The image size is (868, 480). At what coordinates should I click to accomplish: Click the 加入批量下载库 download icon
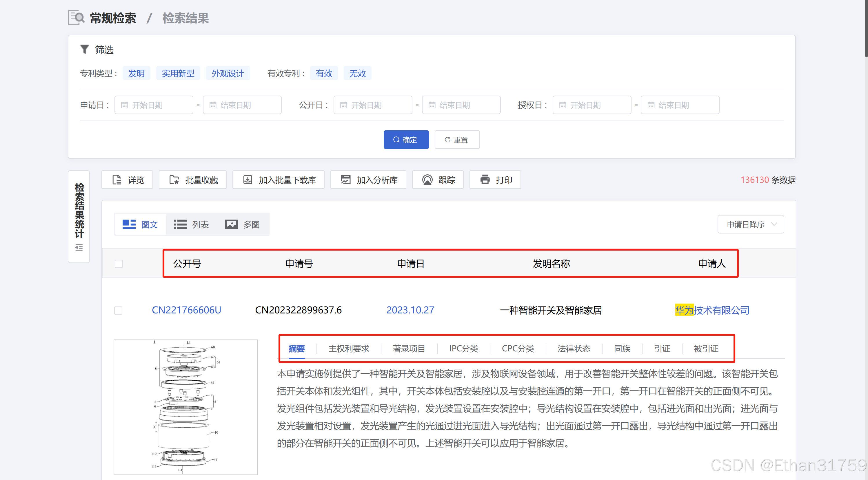point(248,180)
